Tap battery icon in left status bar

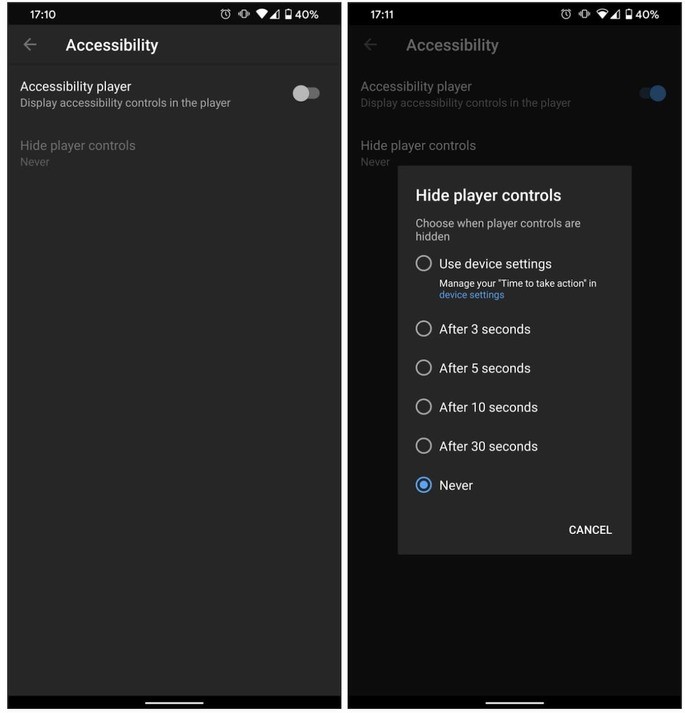tap(288, 14)
